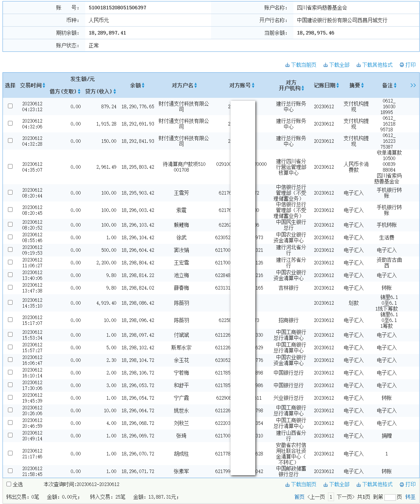
Task: Click bottom 下载全部 download link
Action: click(336, 484)
